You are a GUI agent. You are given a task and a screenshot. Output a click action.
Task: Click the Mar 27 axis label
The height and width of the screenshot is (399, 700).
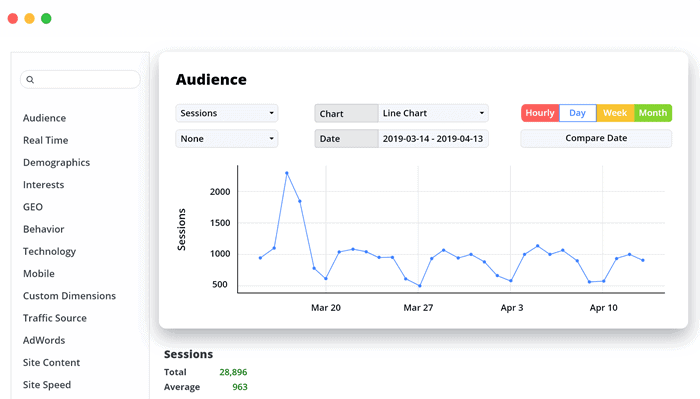[418, 308]
